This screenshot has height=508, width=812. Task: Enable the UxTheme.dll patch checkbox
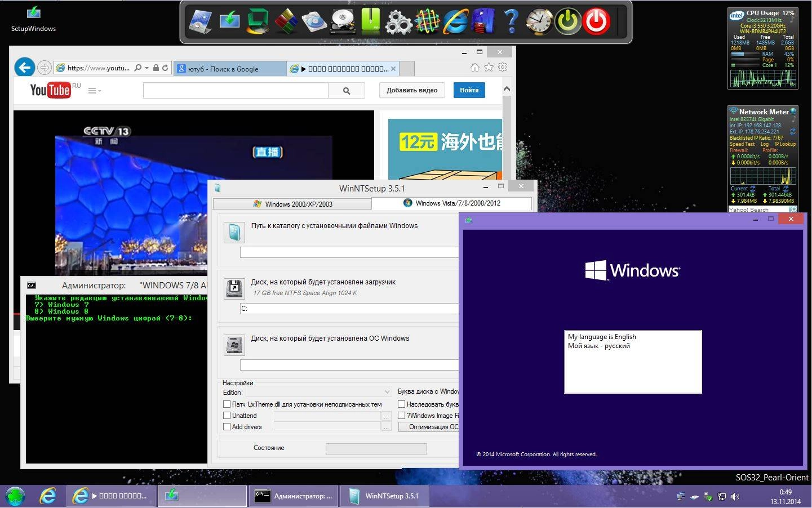click(227, 404)
